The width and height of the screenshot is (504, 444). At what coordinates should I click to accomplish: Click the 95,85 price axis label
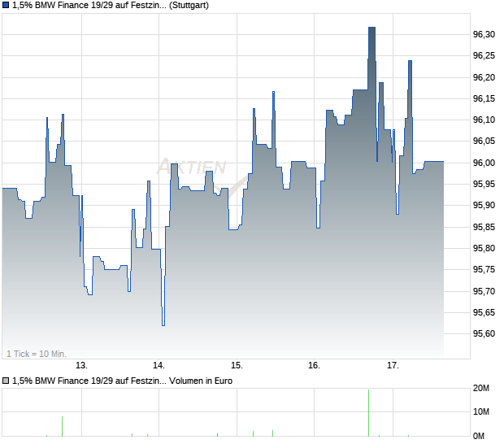click(x=484, y=228)
